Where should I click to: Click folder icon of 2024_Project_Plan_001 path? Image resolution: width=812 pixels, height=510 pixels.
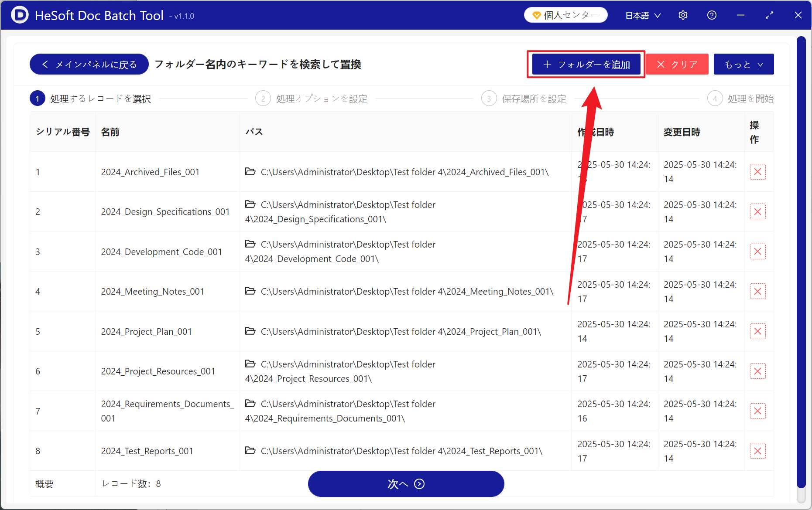point(250,331)
